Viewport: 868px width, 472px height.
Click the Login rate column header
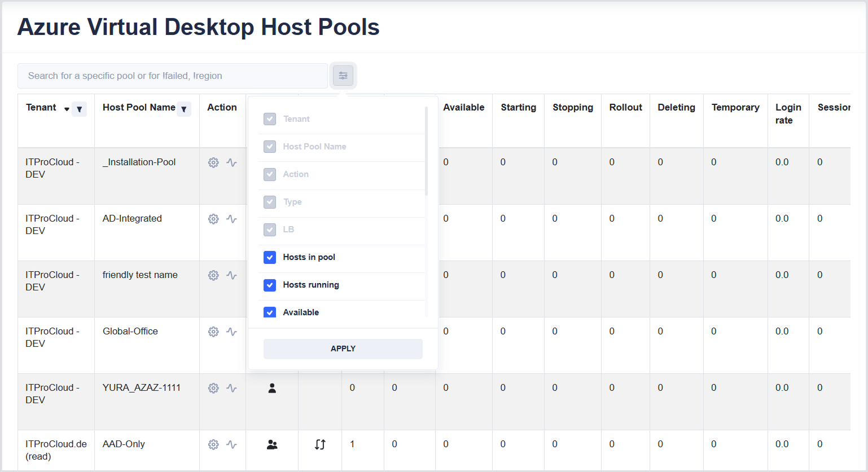tap(788, 113)
